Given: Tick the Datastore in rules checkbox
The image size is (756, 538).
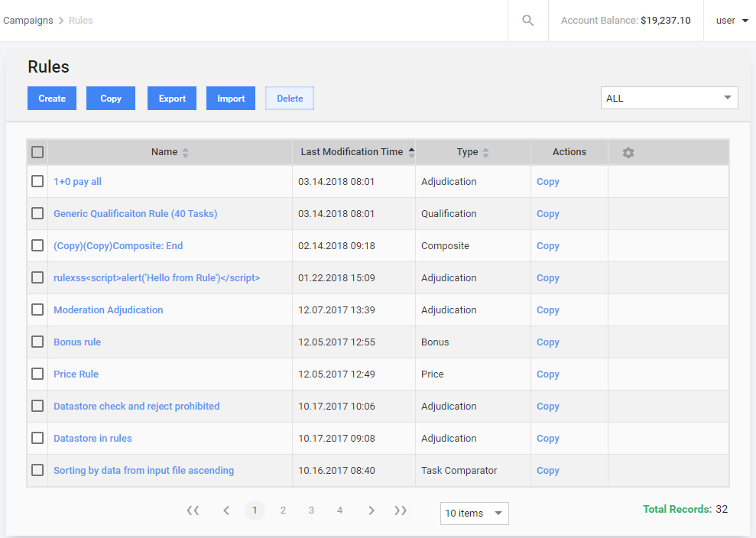Looking at the screenshot, I should click(x=37, y=438).
